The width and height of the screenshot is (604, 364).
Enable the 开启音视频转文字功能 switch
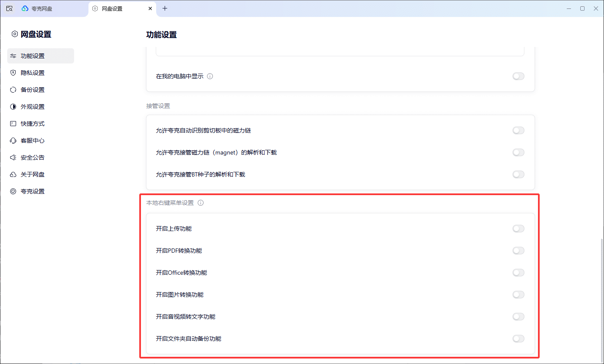[518, 317]
